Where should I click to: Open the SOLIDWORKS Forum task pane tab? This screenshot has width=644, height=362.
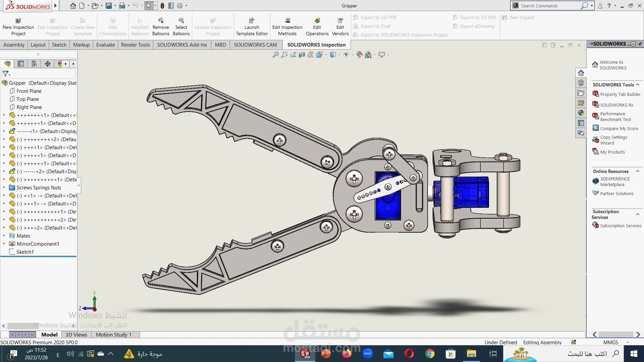point(581,133)
